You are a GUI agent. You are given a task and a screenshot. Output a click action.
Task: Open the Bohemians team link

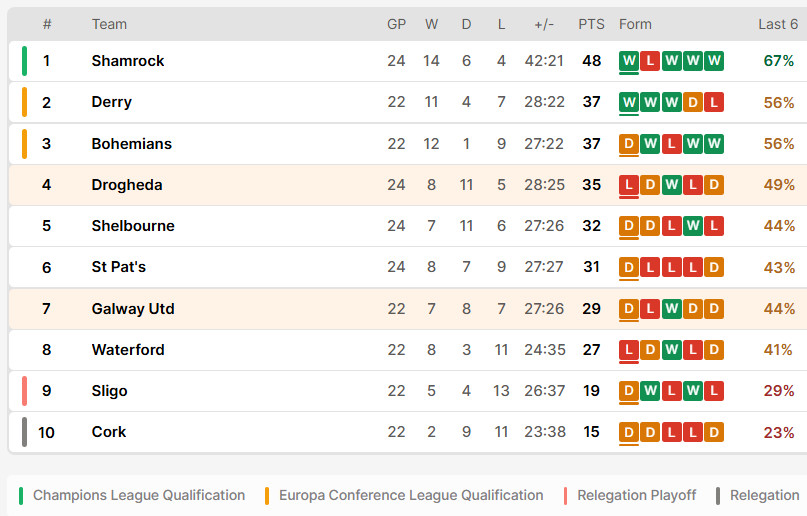pos(132,144)
